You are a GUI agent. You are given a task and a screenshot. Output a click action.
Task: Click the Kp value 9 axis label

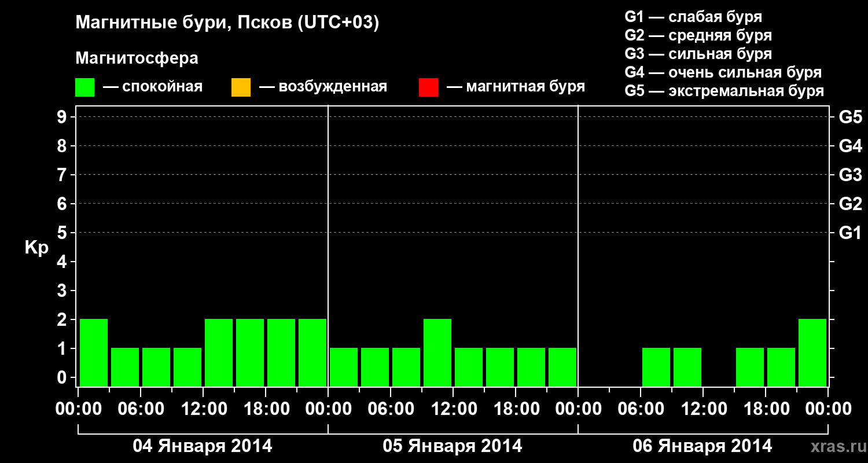click(x=62, y=117)
